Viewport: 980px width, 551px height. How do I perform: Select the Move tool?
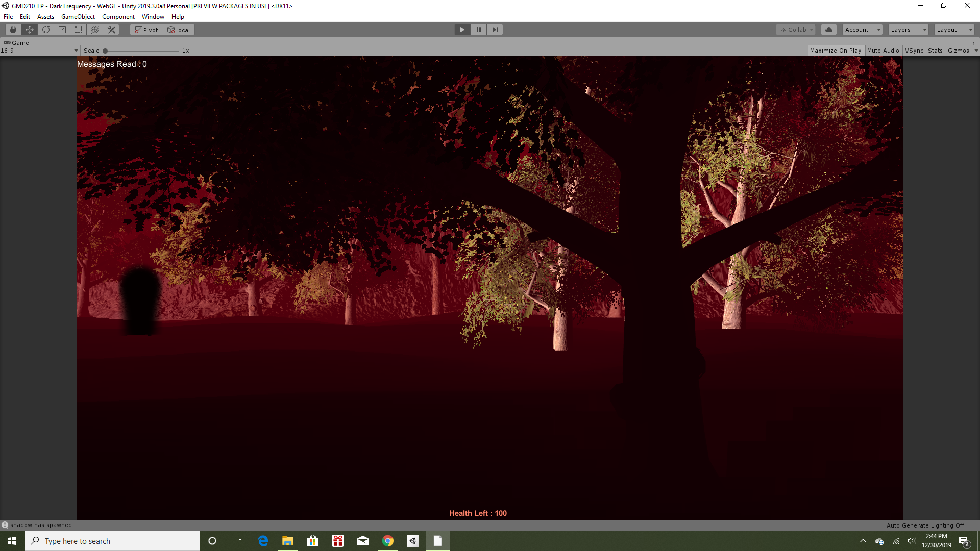pyautogui.click(x=29, y=30)
